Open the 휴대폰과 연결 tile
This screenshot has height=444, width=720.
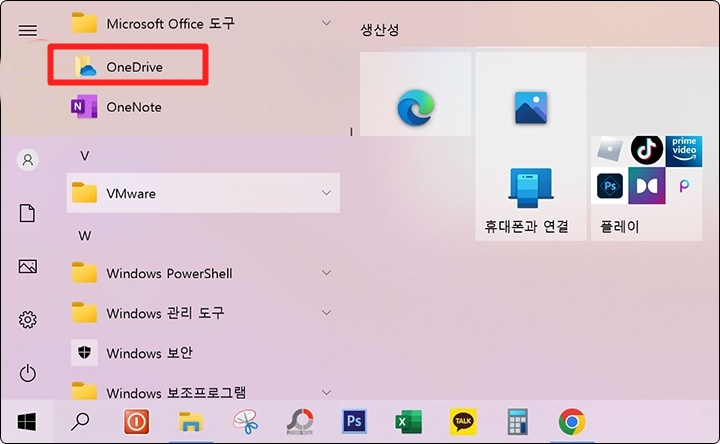point(531,202)
